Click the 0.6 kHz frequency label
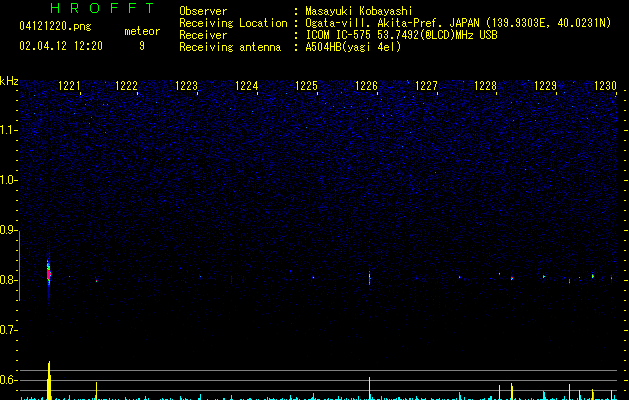 coord(8,380)
